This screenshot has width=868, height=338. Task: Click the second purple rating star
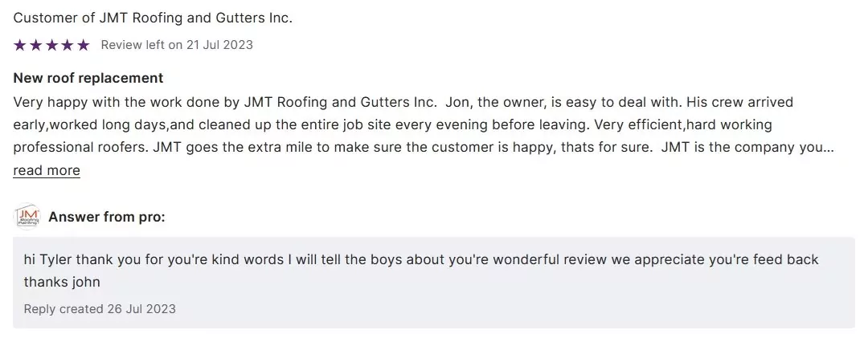[36, 45]
